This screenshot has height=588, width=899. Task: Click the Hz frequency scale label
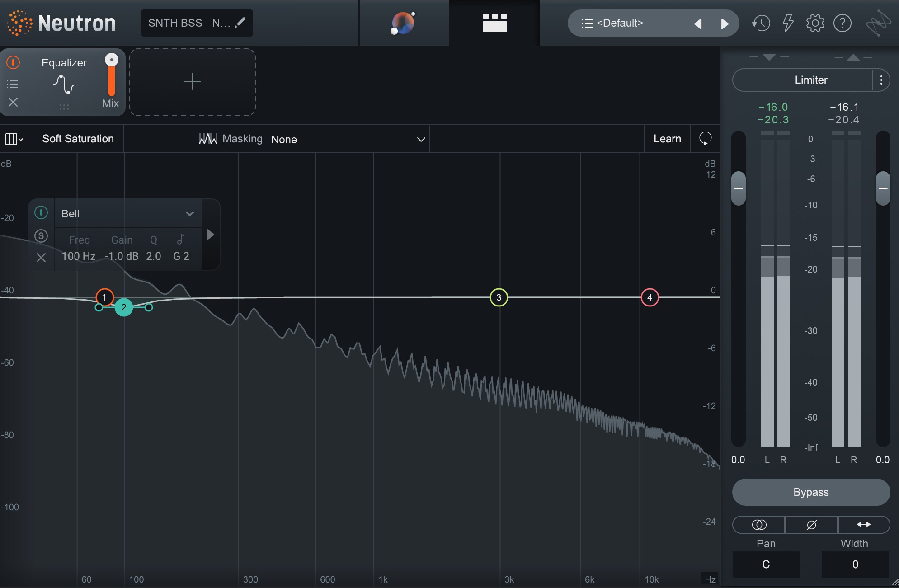(710, 579)
